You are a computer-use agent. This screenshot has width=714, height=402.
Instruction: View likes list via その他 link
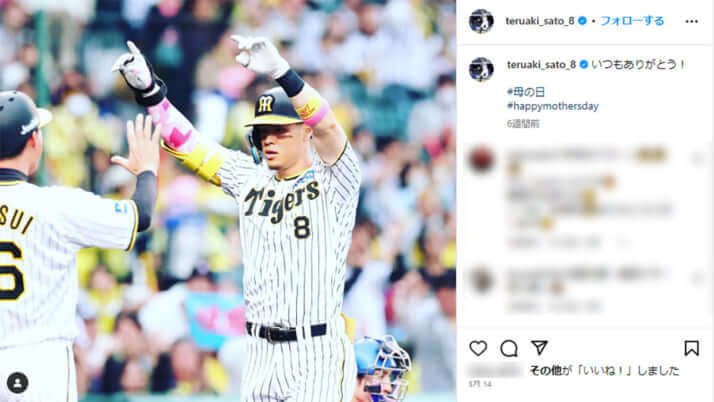[546, 371]
